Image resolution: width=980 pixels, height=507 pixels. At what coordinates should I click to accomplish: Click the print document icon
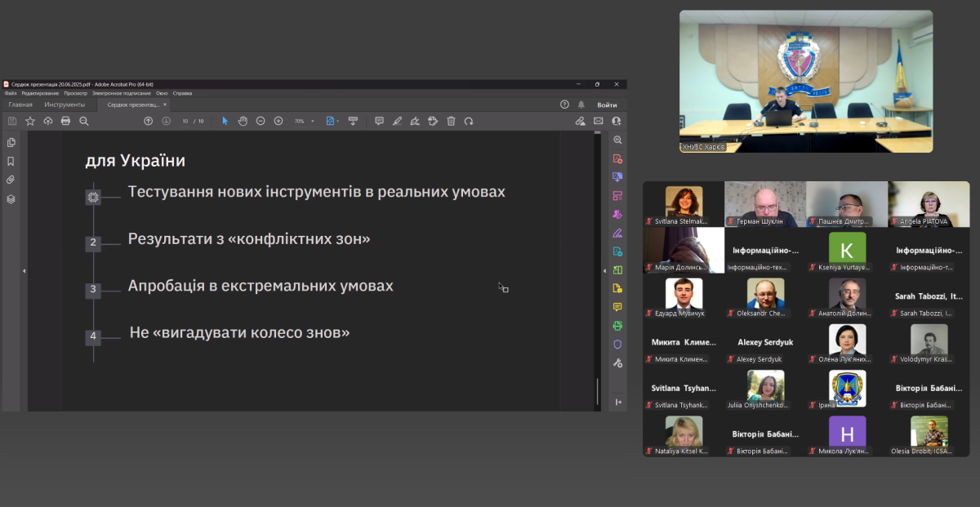coord(65,121)
